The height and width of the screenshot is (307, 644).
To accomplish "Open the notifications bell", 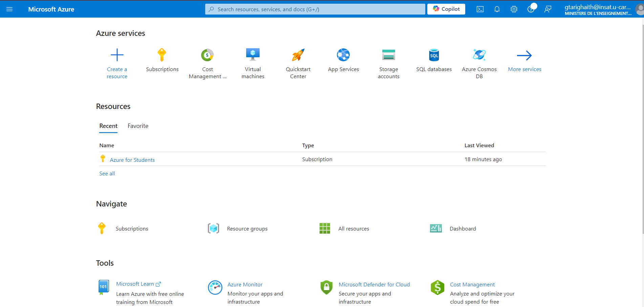I will tap(497, 9).
